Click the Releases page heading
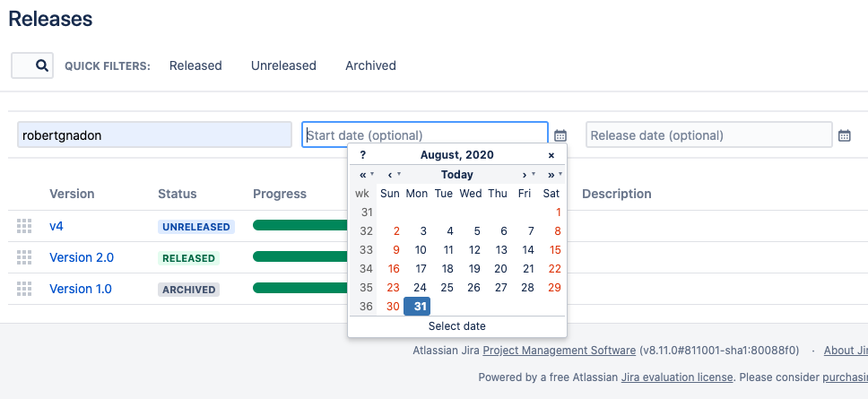Viewport: 868px width, 399px height. point(50,19)
